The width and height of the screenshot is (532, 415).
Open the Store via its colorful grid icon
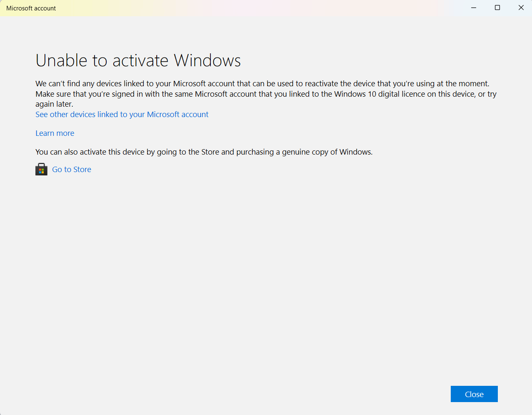[41, 169]
